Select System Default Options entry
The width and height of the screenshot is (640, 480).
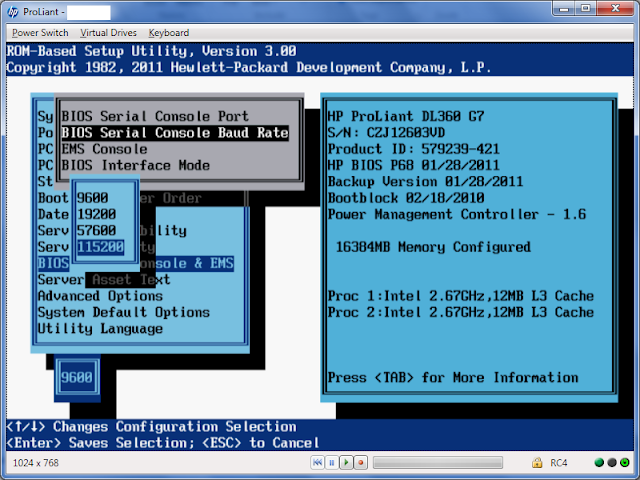click(x=124, y=312)
